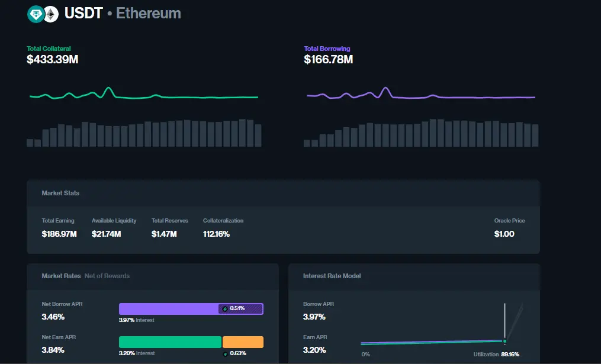This screenshot has height=364, width=601.
Task: Click the Net Earn APR label
Action: coord(59,337)
